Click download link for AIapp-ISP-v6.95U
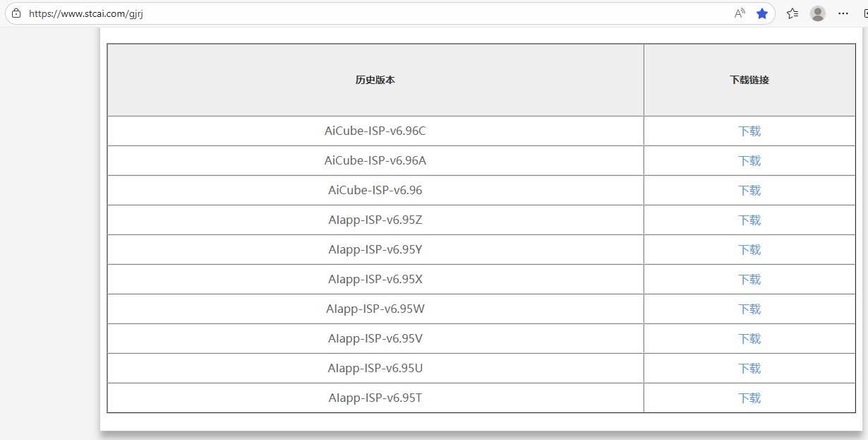This screenshot has width=868, height=440. (749, 369)
